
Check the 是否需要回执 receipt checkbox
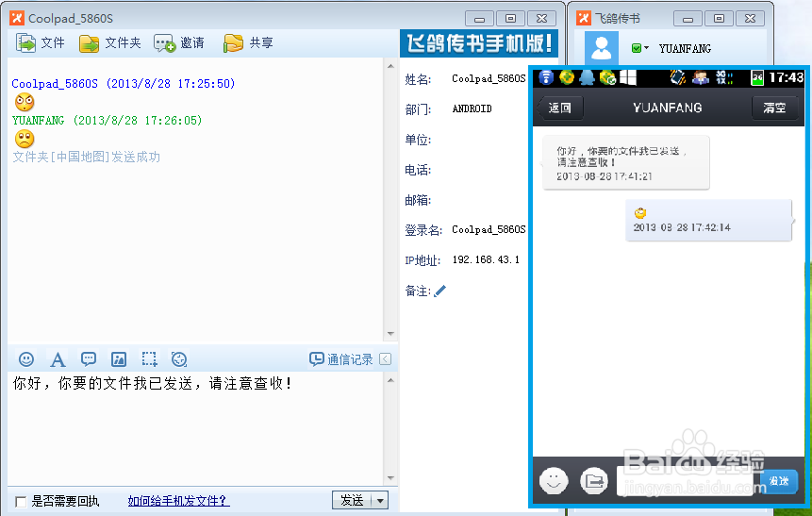point(21,502)
